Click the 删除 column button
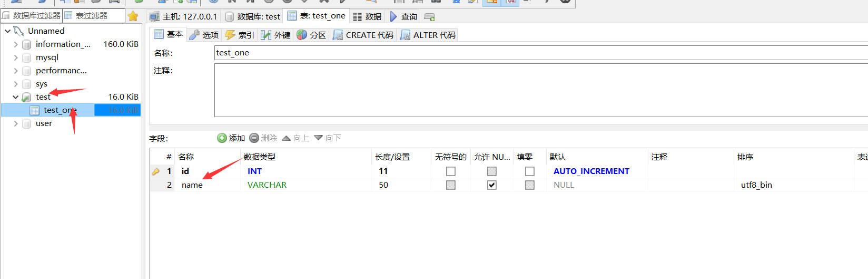This screenshot has width=868, height=279. click(x=263, y=138)
